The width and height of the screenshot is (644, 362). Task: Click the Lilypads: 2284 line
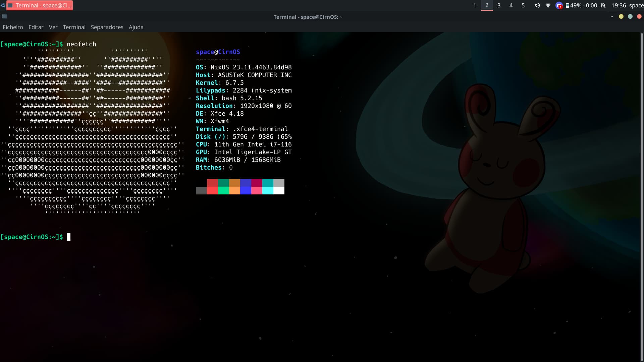[x=244, y=90]
